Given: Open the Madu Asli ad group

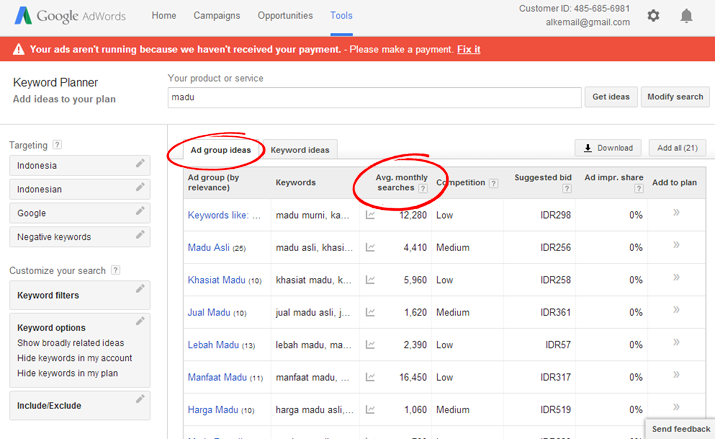Looking at the screenshot, I should pos(208,248).
